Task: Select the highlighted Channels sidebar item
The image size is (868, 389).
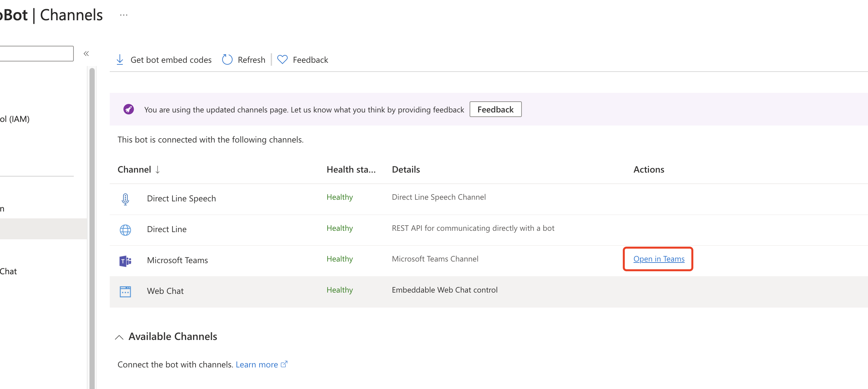Action: tap(43, 229)
